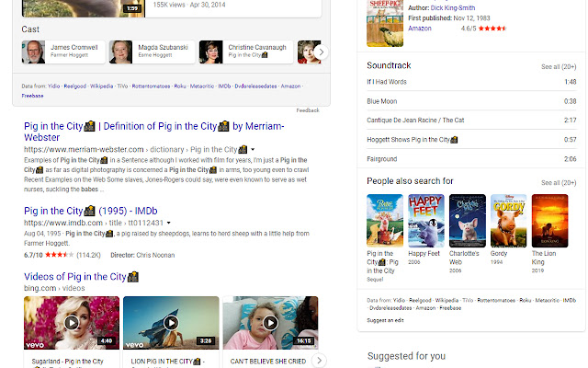
Task: Play the CAN'T BELIEVE SHE CRIED video
Action: tap(270, 323)
